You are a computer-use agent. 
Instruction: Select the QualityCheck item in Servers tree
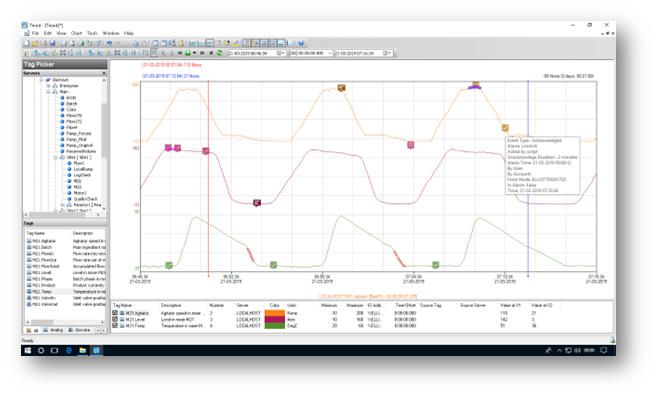click(85, 199)
